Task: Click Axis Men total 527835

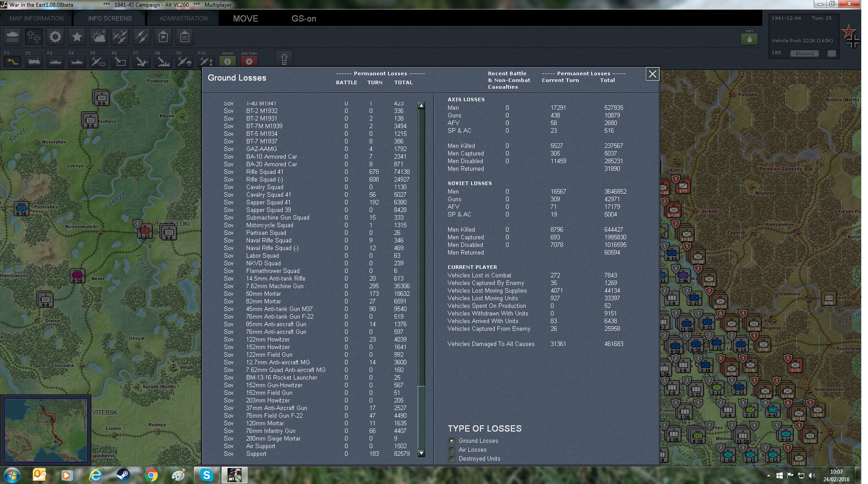Action: 614,108
